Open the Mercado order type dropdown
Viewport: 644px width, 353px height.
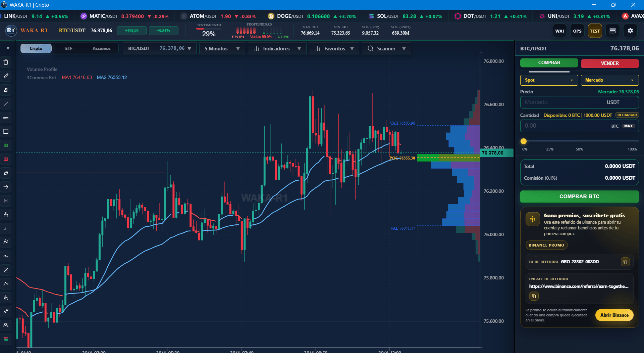[x=610, y=80]
